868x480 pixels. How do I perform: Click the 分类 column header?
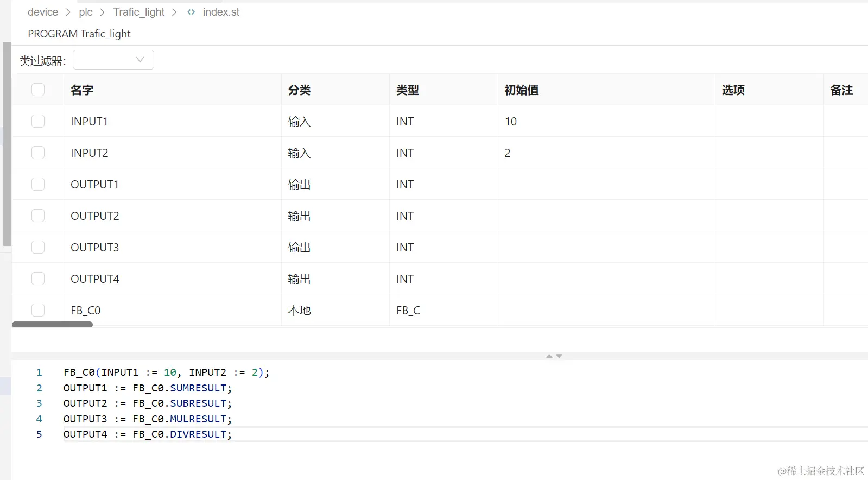(335, 90)
